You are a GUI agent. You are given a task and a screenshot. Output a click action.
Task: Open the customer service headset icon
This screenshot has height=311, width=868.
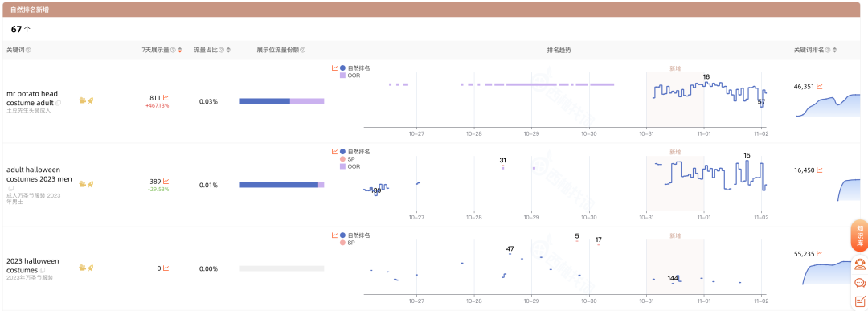coord(860,264)
